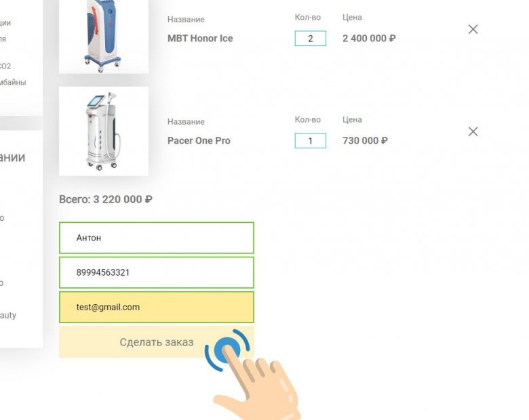Open the Pacer One Pro product image
The width and height of the screenshot is (529, 420).
click(104, 131)
